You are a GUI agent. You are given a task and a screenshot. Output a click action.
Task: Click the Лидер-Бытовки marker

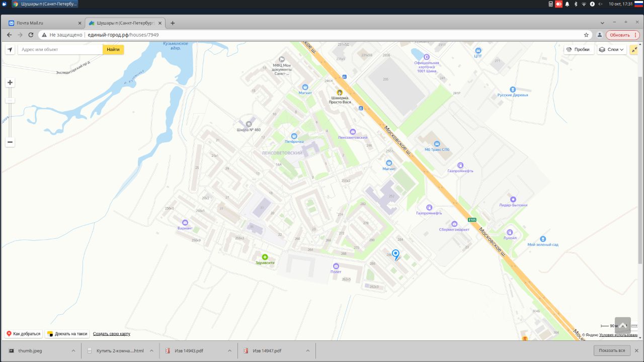pos(513,200)
